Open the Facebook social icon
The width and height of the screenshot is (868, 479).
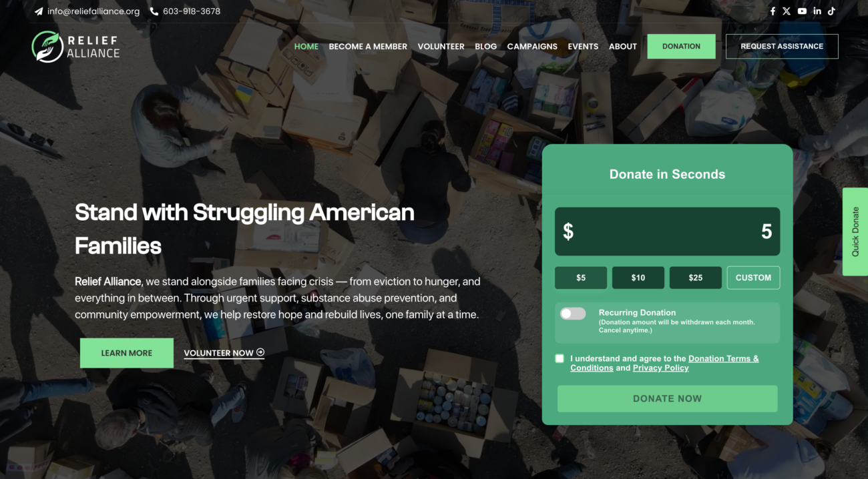click(x=773, y=11)
